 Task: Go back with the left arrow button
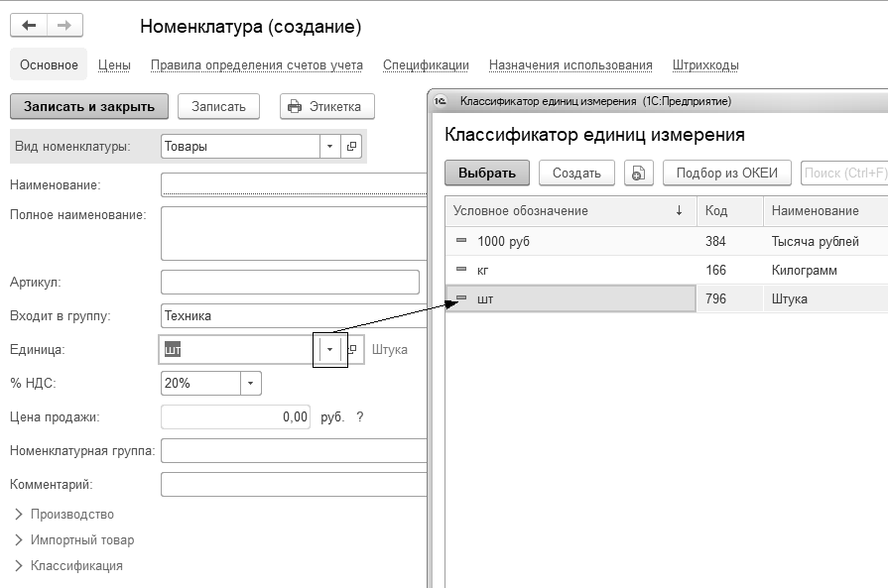click(29, 26)
